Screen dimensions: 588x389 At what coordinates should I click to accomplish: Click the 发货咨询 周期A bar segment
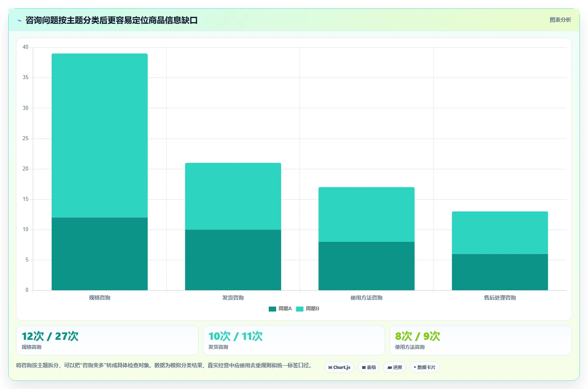tap(233, 260)
